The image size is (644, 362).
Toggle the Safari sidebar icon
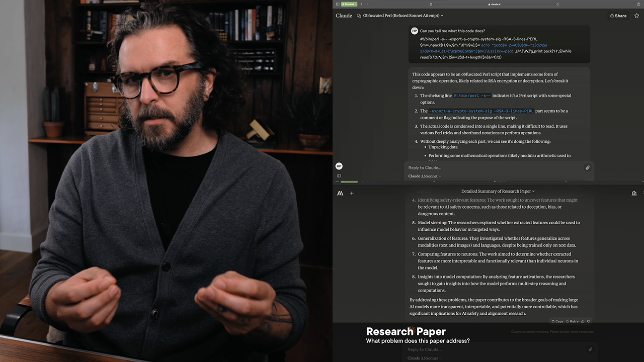338,4
